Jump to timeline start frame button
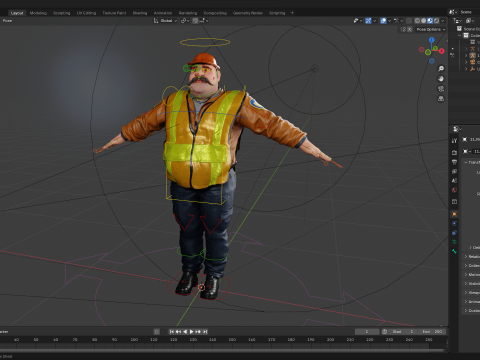The width and height of the screenshot is (480, 360). 171,332
